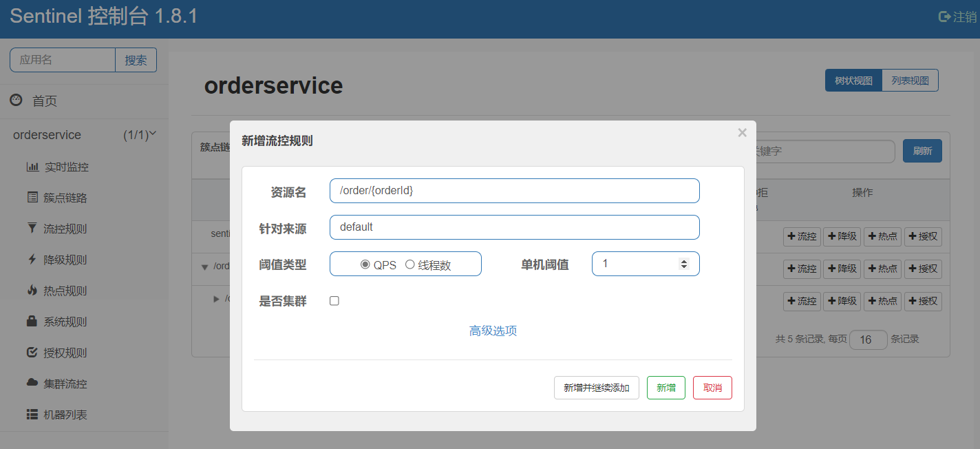Click the Sentinel 控制台 1.8.1 title
This screenshot has height=449, width=980.
click(x=104, y=17)
